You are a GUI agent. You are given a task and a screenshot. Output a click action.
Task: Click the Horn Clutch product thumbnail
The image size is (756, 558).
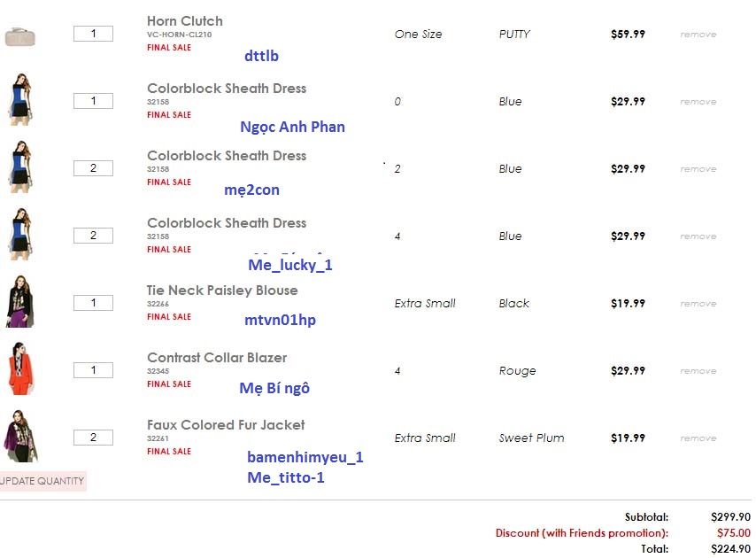19,36
